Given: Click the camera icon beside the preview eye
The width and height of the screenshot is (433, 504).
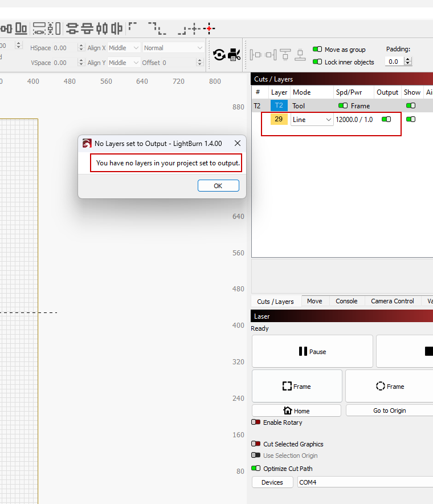Looking at the screenshot, I should [x=234, y=55].
